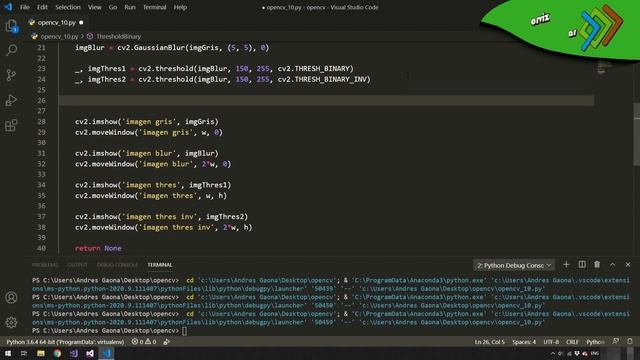Screen dimensions: 640x360
Task: Click the editor vertical scrollbar
Action: coord(636,134)
